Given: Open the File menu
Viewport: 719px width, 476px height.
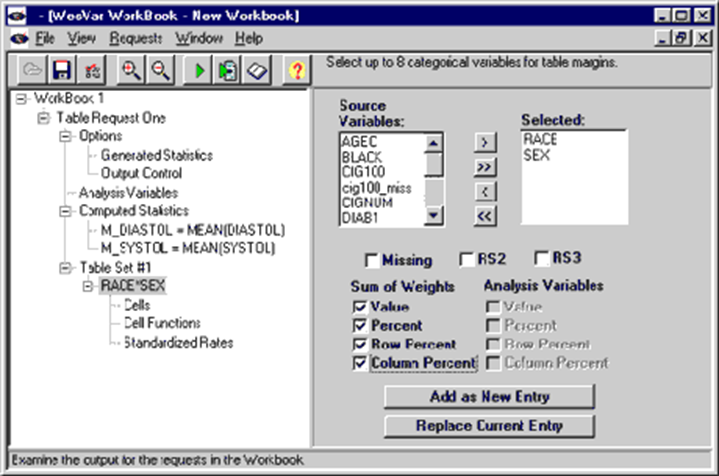Looking at the screenshot, I should pyautogui.click(x=45, y=38).
